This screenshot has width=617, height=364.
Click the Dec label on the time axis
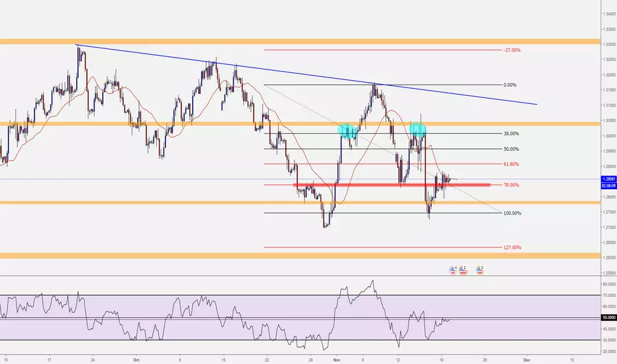click(x=527, y=359)
